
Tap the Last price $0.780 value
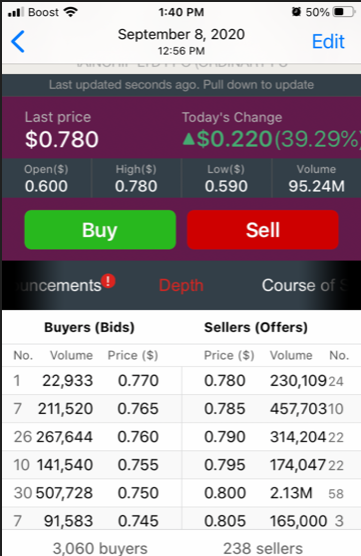62,139
